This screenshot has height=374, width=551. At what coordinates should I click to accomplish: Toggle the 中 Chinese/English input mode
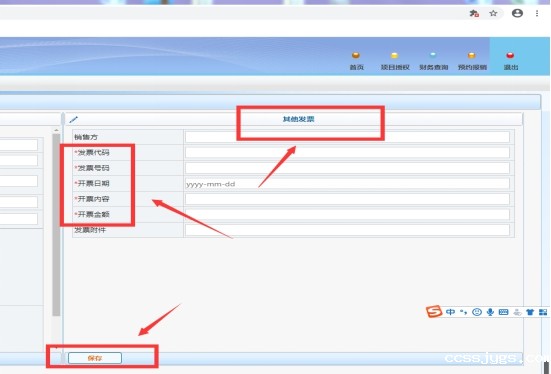(450, 312)
